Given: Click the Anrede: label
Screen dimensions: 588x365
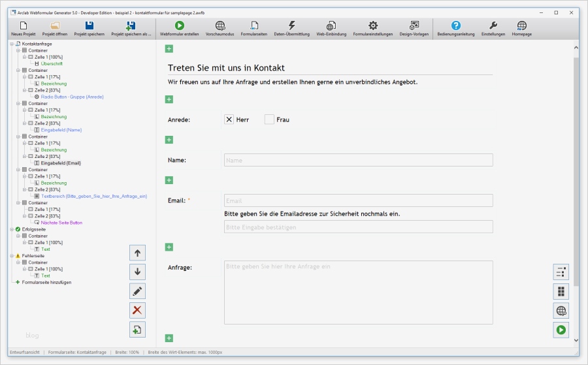Looking at the screenshot, I should coord(179,120).
